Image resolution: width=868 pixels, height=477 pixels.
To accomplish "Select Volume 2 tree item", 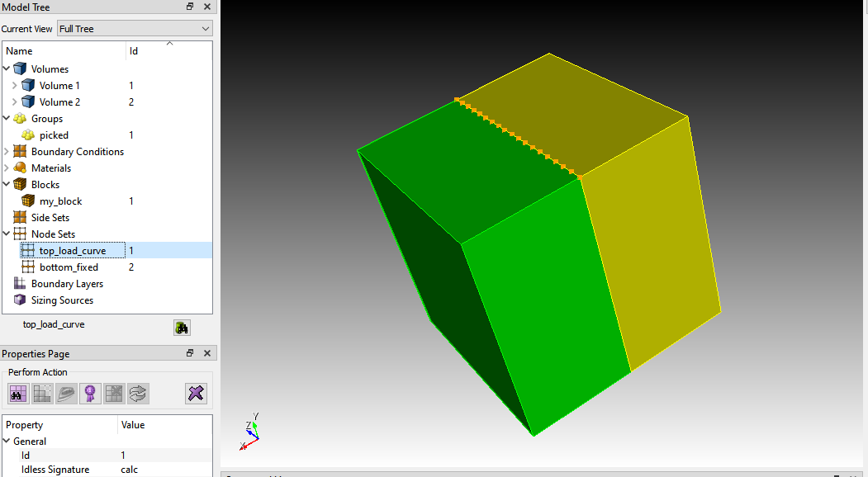I will (59, 102).
